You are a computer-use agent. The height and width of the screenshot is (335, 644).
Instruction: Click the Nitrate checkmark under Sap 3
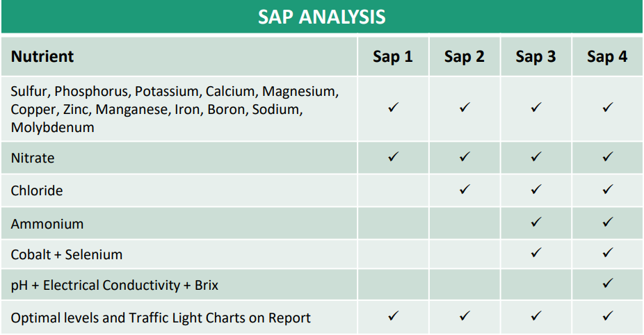click(x=536, y=156)
